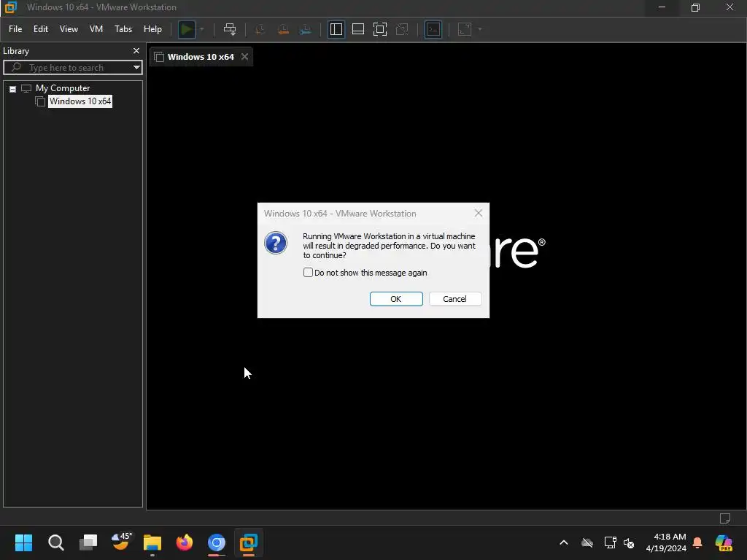Image resolution: width=747 pixels, height=560 pixels.
Task: Open the clock showing 4:18 AM
Action: (x=666, y=542)
